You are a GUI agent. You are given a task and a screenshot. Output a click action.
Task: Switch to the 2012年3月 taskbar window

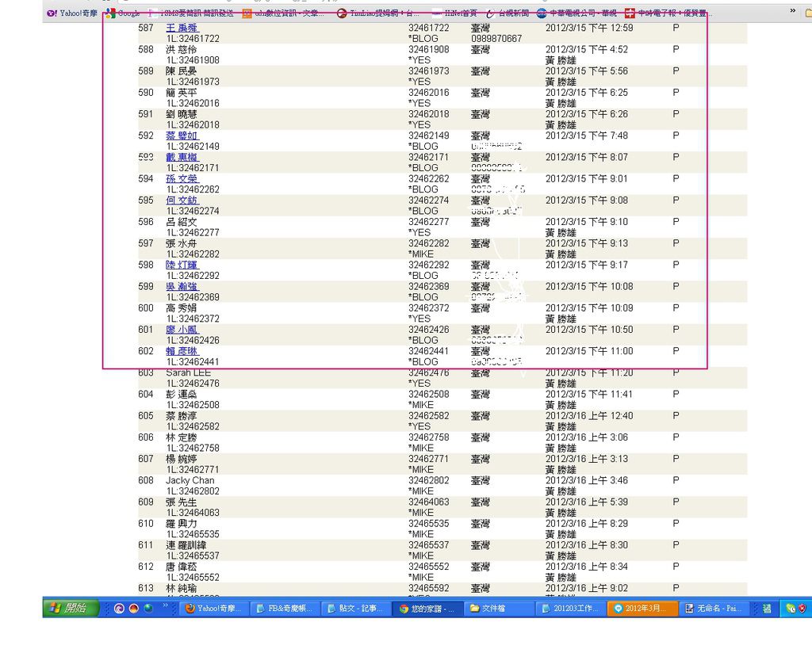pyautogui.click(x=642, y=609)
